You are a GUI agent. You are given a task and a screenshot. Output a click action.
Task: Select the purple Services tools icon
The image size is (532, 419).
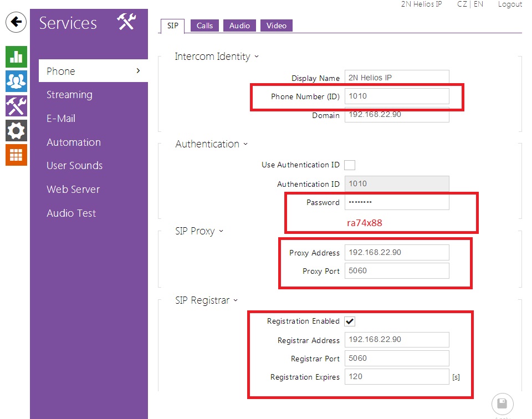[16, 105]
